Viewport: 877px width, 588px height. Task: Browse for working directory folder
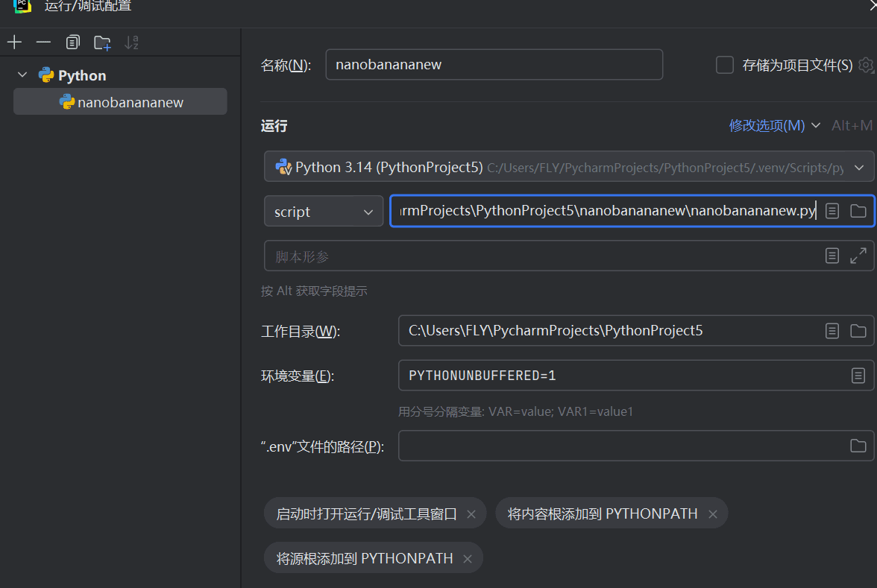858,331
